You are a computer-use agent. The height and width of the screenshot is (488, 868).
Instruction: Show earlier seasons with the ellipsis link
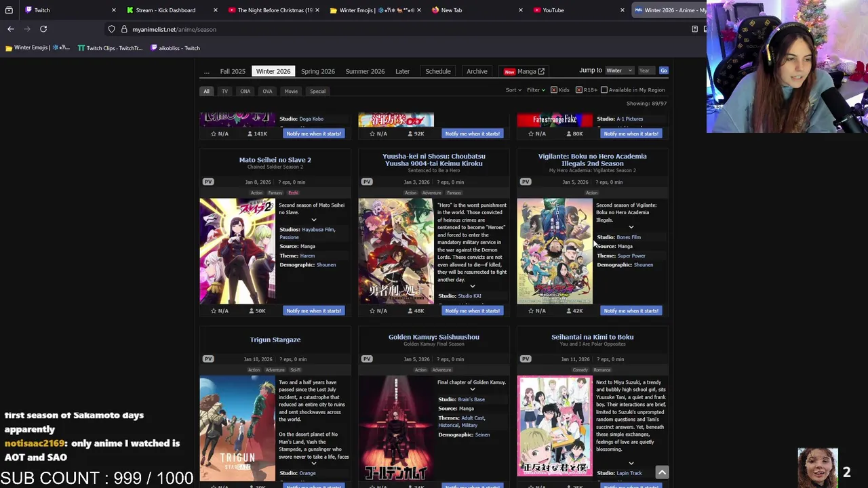(206, 71)
